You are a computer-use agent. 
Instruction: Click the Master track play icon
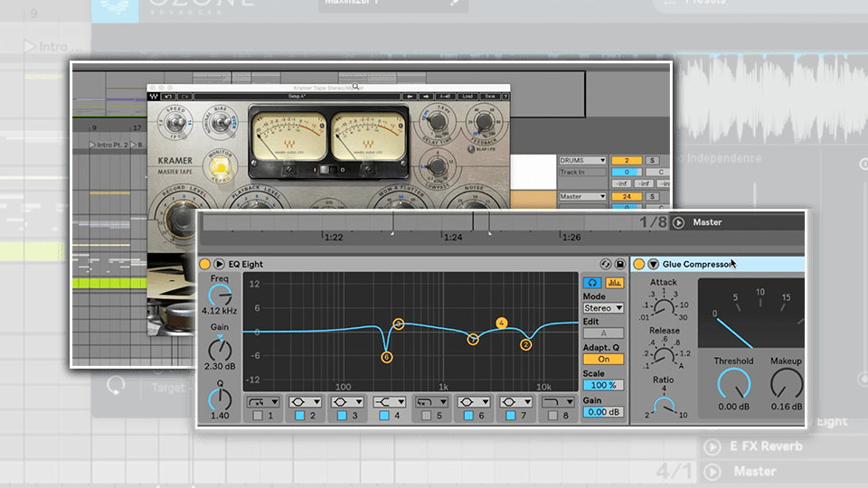tap(678, 222)
